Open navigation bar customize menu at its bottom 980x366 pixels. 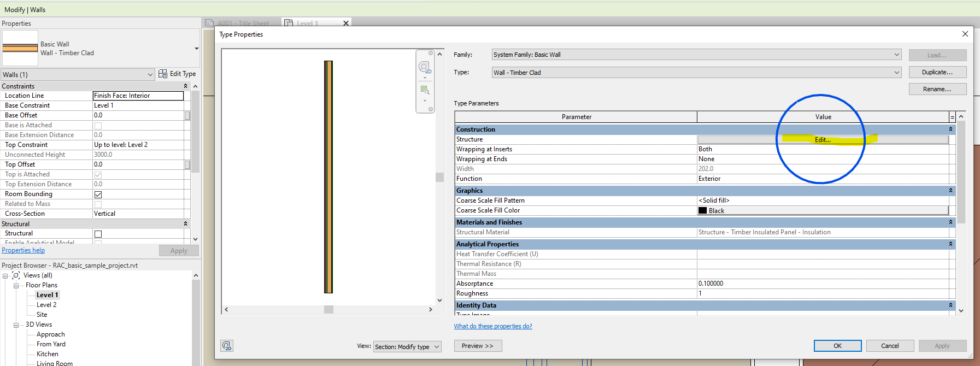click(431, 109)
